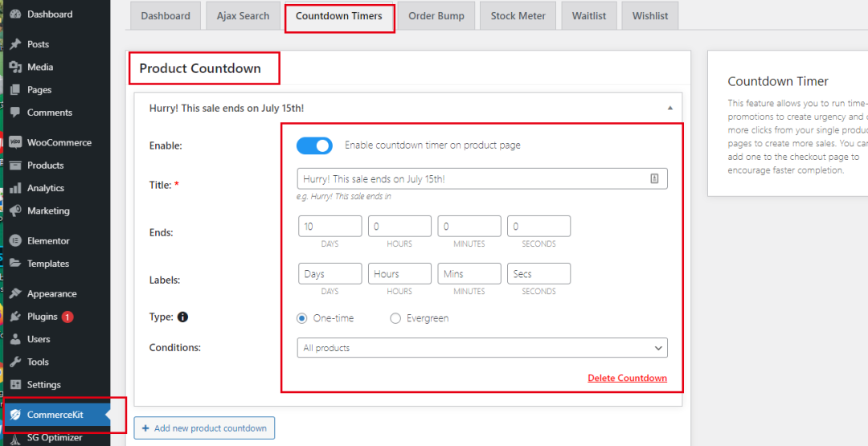This screenshot has height=446, width=868.
Task: Click the Elementor icon in sidebar
Action: [15, 241]
